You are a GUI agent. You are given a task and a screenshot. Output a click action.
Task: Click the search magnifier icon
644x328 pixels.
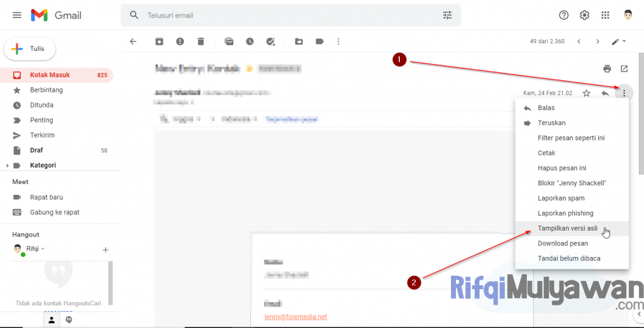click(x=134, y=15)
